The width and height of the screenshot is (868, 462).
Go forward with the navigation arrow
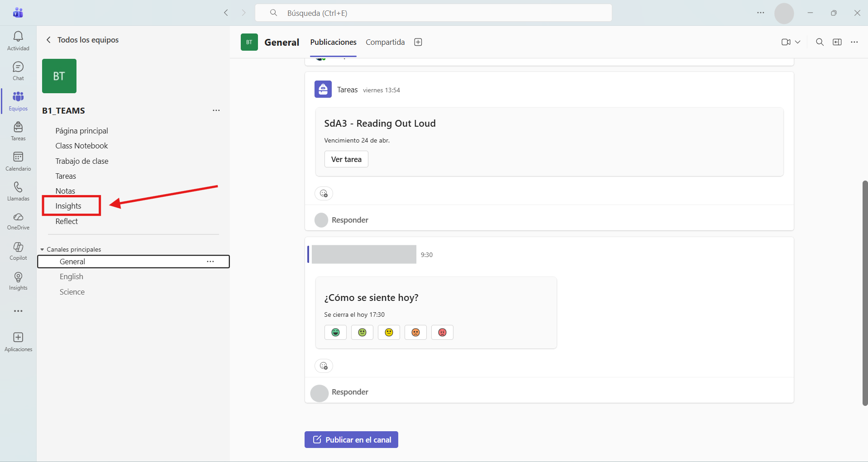243,13
